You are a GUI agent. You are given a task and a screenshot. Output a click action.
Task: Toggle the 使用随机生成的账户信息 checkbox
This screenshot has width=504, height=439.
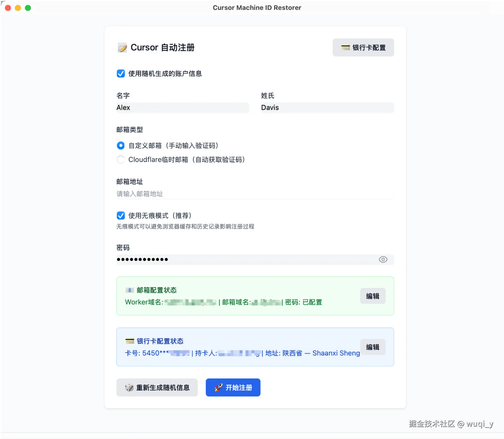click(x=121, y=74)
